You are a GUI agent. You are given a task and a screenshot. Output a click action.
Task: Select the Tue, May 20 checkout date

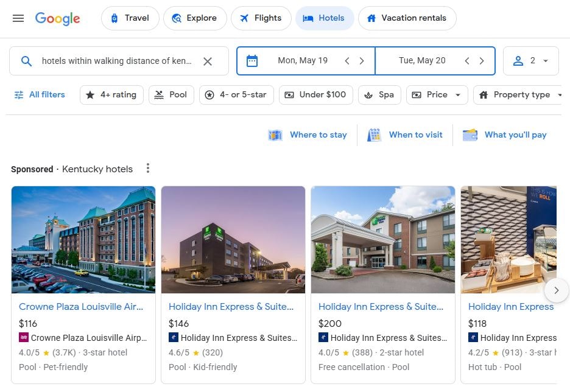click(x=421, y=60)
